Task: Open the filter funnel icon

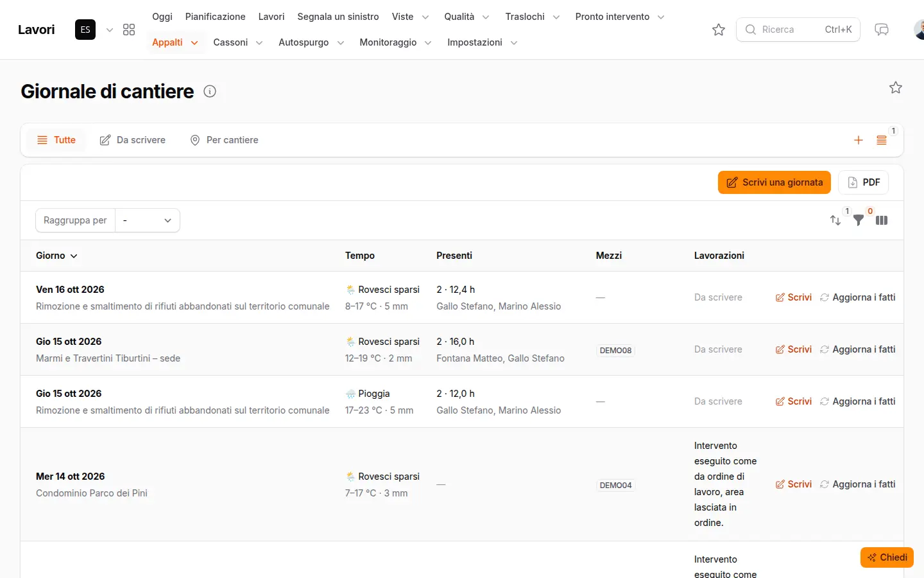Action: coord(859,220)
